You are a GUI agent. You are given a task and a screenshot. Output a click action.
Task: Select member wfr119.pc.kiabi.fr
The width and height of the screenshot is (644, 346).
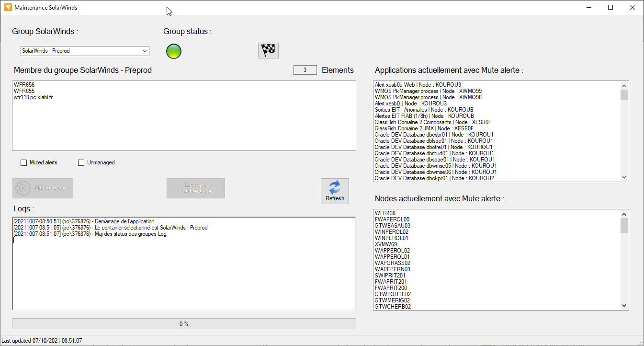(x=34, y=97)
